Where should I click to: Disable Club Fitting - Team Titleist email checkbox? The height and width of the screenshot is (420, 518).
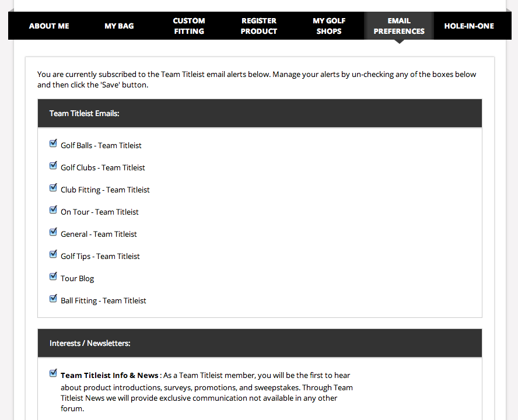point(53,188)
